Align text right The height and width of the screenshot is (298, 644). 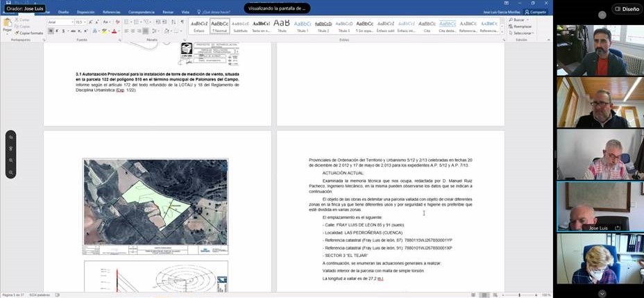click(139, 31)
